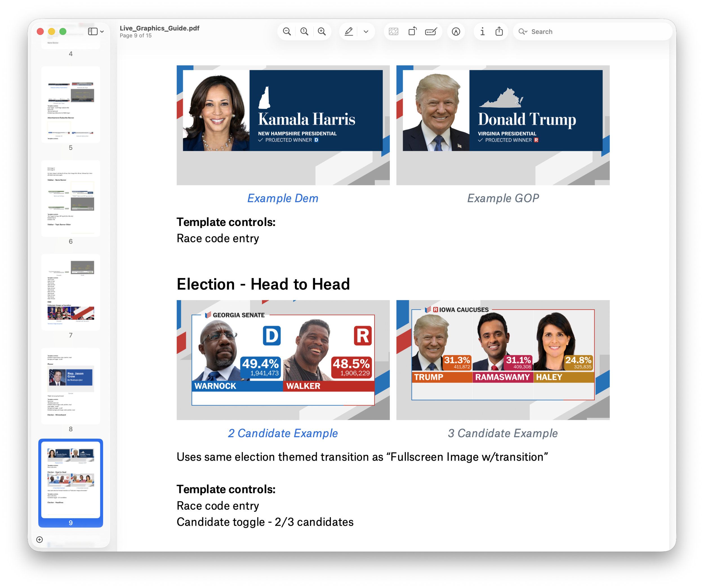Click the zoom to actual size icon
Image resolution: width=704 pixels, height=588 pixels.
click(x=304, y=32)
